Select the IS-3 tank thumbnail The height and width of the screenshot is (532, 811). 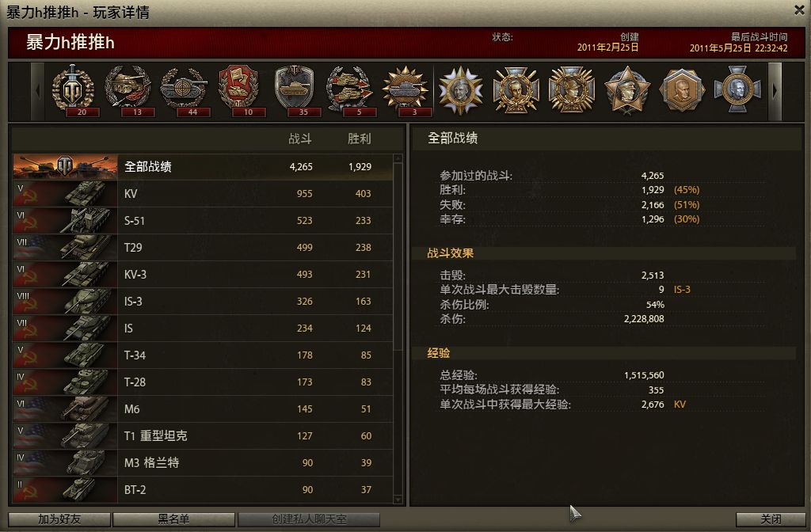pyautogui.click(x=65, y=302)
